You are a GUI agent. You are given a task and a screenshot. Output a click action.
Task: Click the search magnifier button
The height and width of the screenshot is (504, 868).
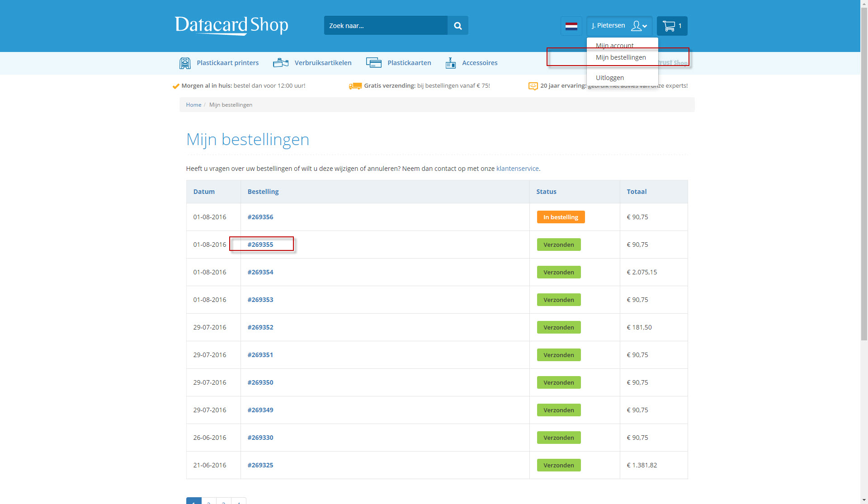[458, 26]
